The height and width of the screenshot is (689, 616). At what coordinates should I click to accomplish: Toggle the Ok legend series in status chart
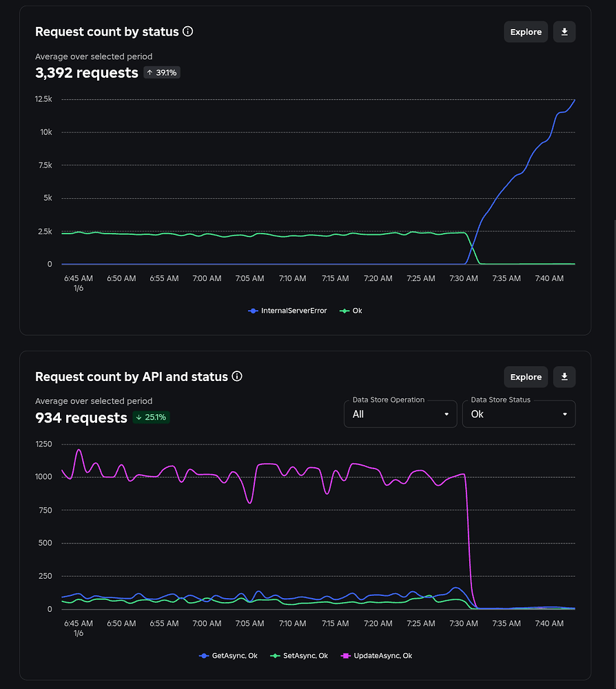(x=351, y=311)
